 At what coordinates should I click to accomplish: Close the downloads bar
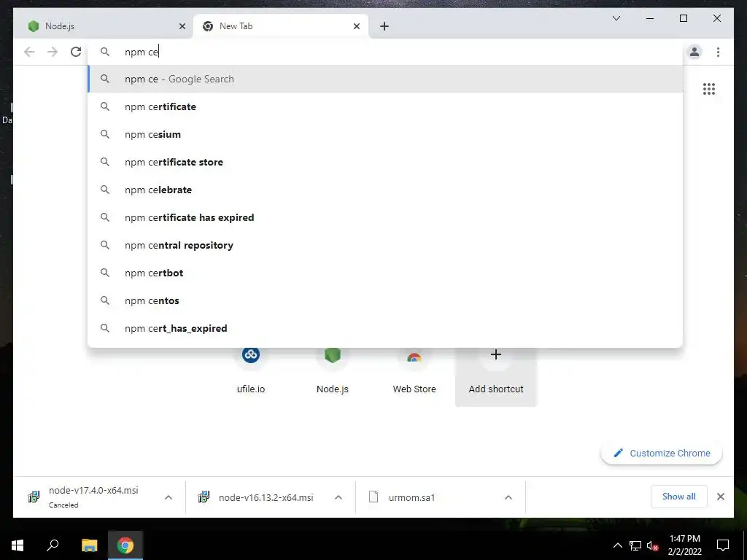pyautogui.click(x=720, y=497)
